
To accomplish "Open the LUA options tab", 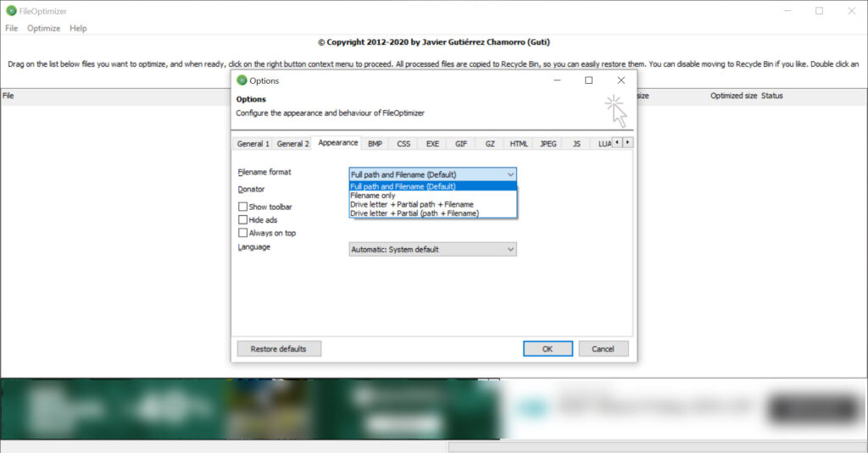I will pyautogui.click(x=604, y=144).
